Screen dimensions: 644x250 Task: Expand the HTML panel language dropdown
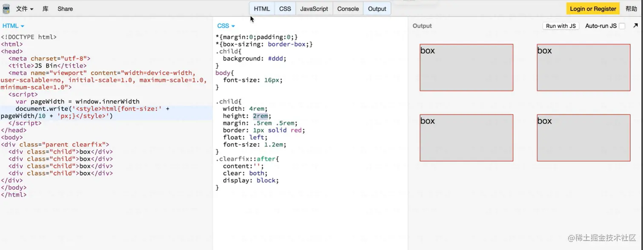pos(13,26)
